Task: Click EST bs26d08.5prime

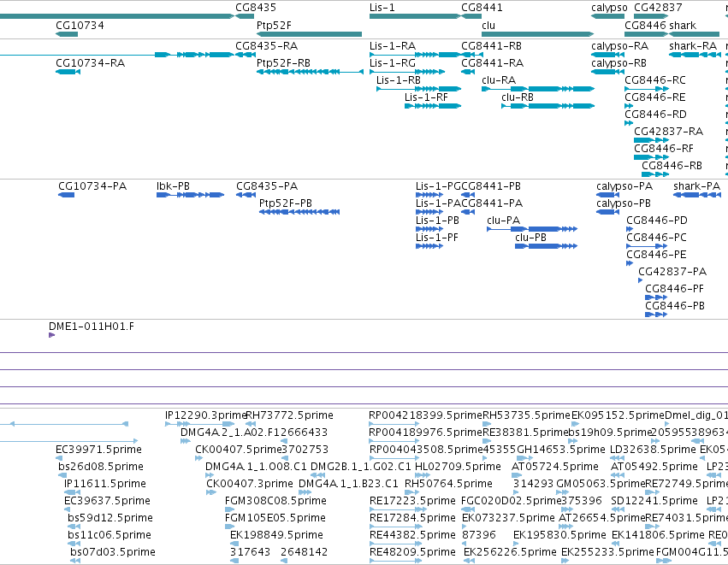Action: [x=101, y=467]
